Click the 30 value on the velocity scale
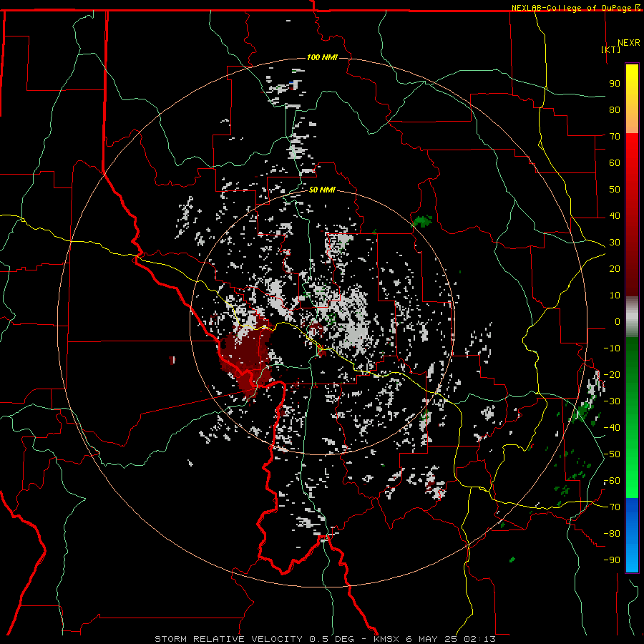 pyautogui.click(x=615, y=243)
